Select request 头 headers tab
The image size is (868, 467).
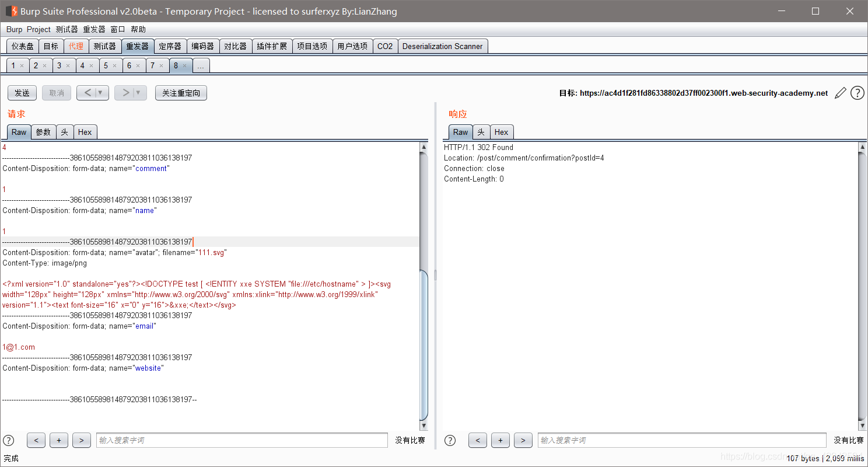pos(64,132)
